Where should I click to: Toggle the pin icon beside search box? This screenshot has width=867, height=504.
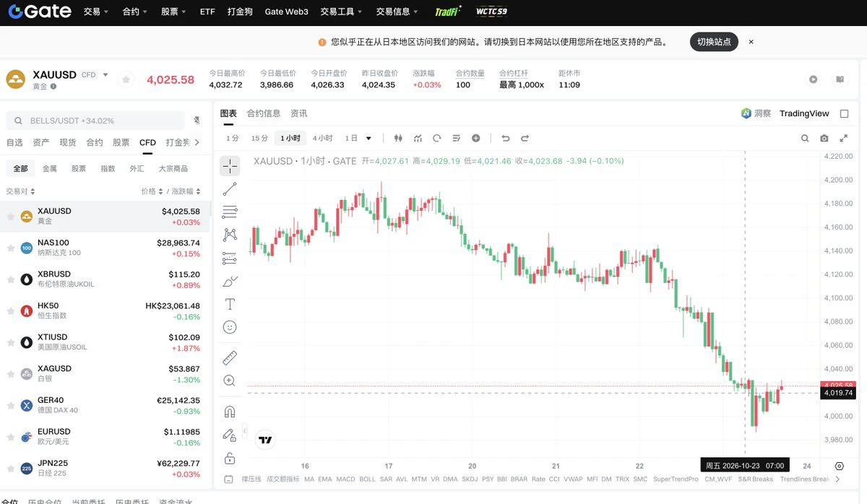(197, 121)
